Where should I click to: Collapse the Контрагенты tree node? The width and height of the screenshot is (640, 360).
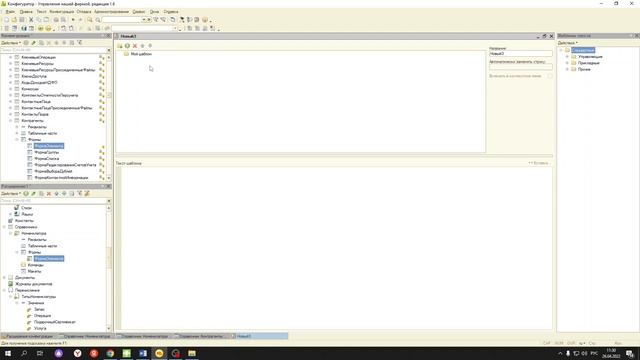click(x=11, y=121)
